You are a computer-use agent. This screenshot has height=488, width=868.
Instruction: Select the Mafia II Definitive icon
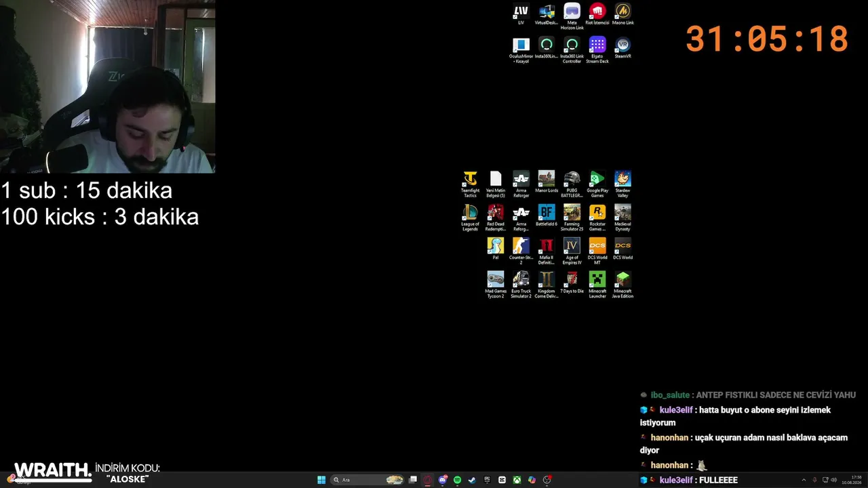pos(547,251)
